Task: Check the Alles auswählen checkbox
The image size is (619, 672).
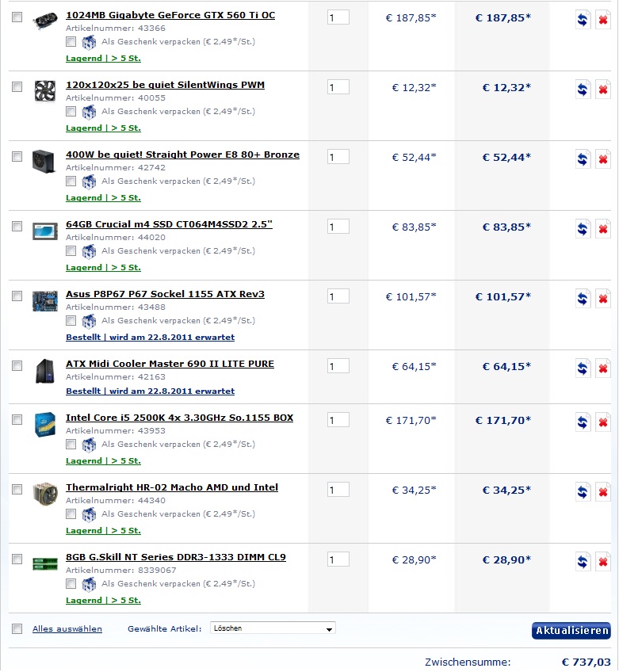Action: click(x=17, y=628)
